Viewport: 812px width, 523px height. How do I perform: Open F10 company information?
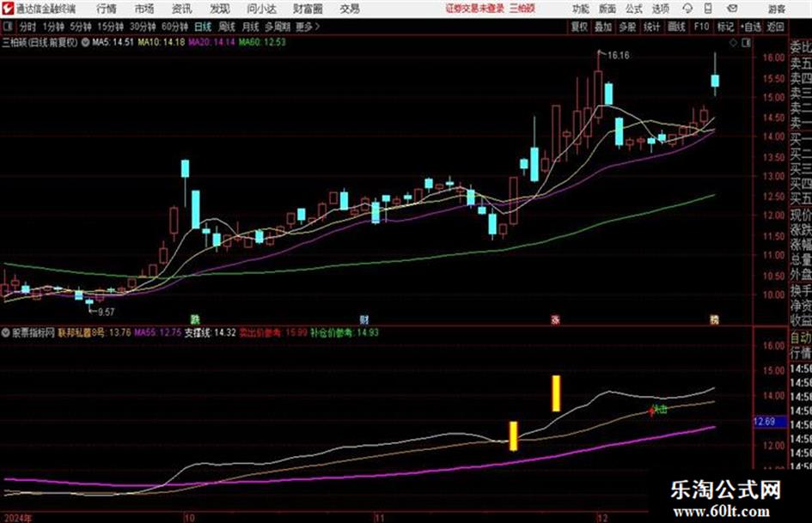[701, 27]
